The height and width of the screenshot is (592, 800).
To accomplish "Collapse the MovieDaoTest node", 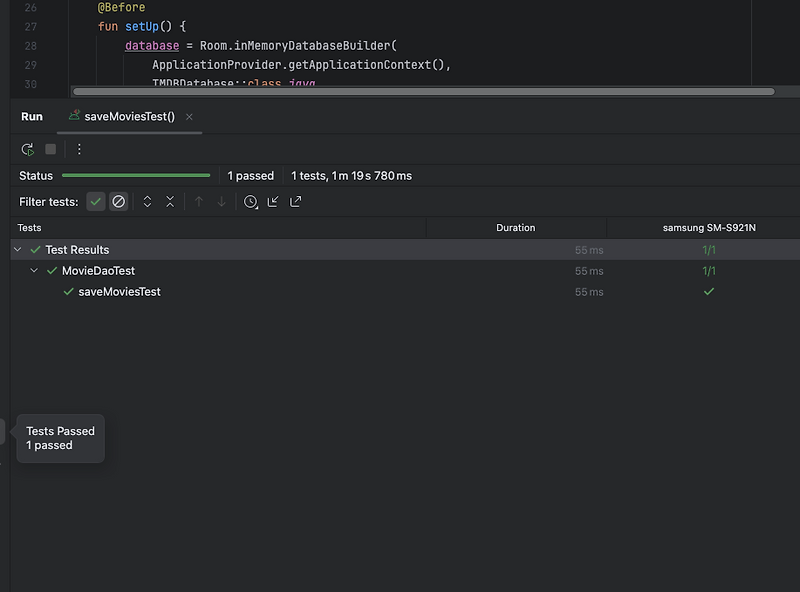I will 34,270.
